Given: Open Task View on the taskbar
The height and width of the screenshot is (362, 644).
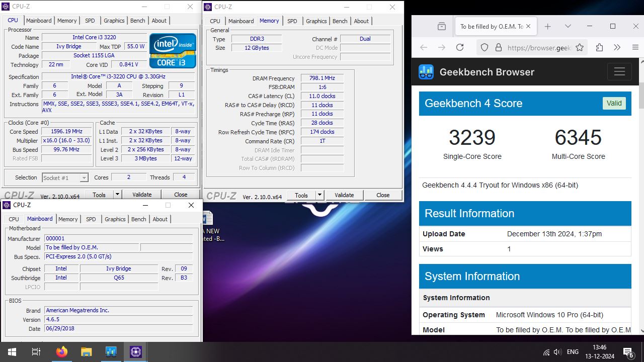Looking at the screenshot, I should [36, 352].
